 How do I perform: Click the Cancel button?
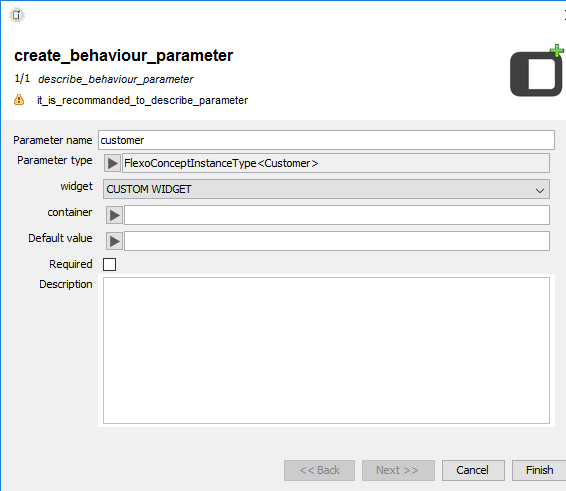[473, 470]
